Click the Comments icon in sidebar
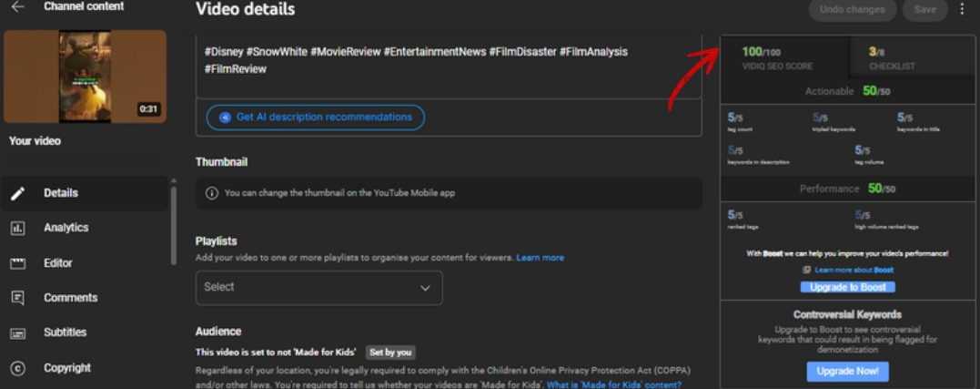 point(17,298)
